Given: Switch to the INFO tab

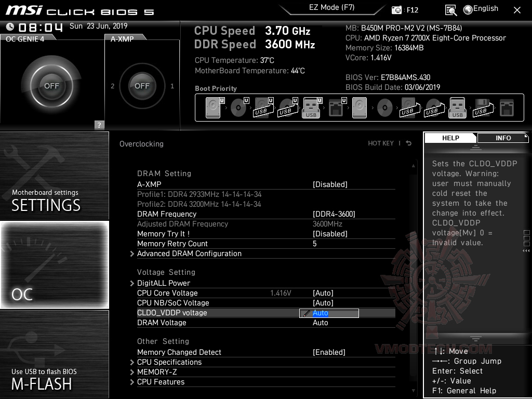Looking at the screenshot, I should [x=503, y=138].
